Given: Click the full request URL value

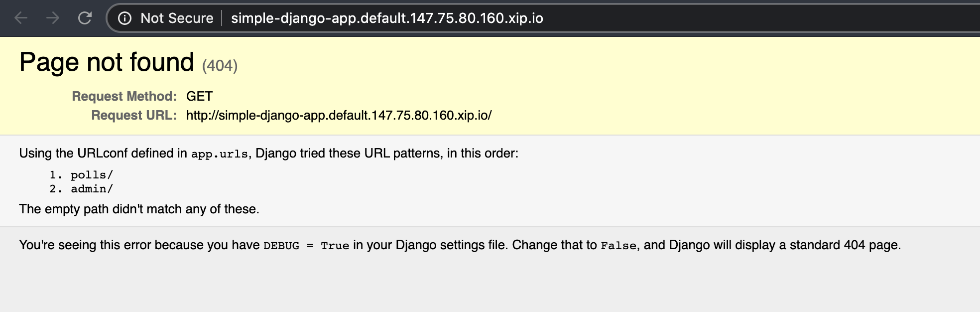Looking at the screenshot, I should click(339, 115).
